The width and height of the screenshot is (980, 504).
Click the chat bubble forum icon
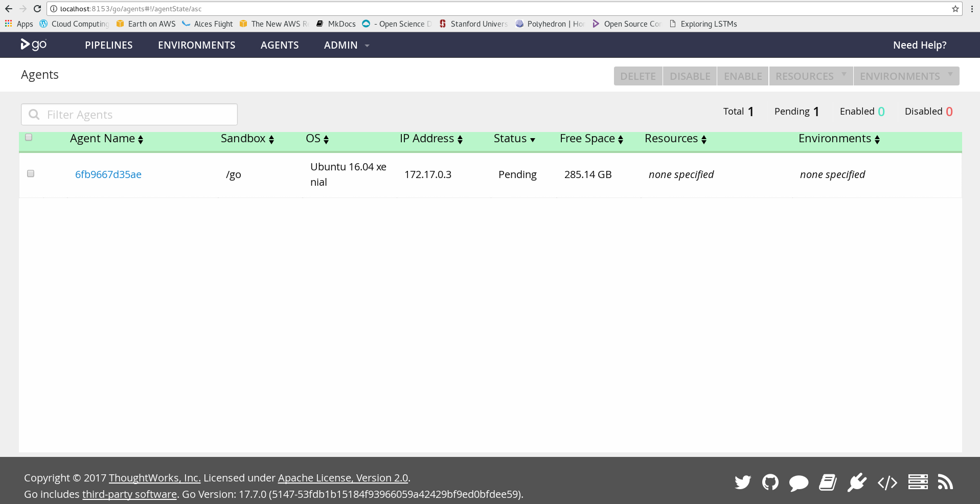tap(799, 483)
